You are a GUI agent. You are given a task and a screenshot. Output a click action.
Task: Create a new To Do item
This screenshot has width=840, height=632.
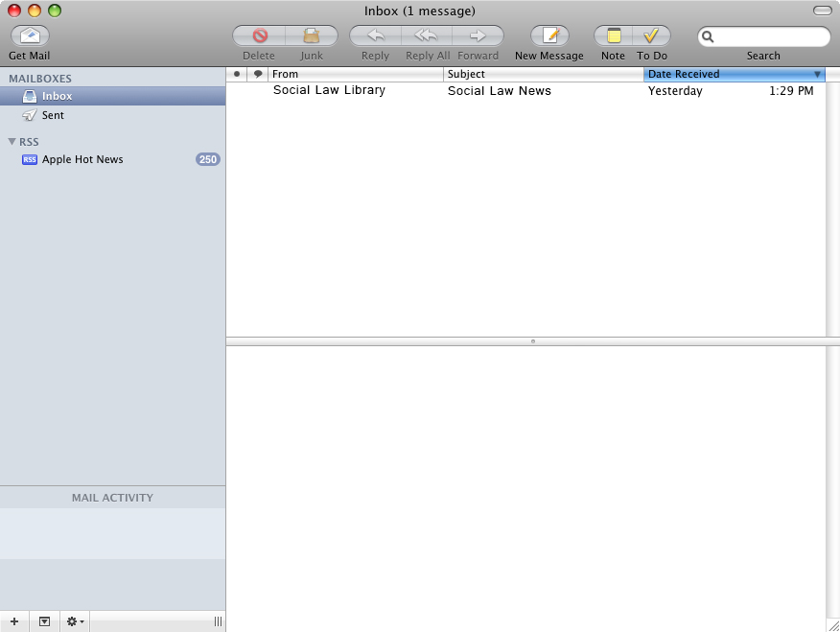click(x=651, y=35)
